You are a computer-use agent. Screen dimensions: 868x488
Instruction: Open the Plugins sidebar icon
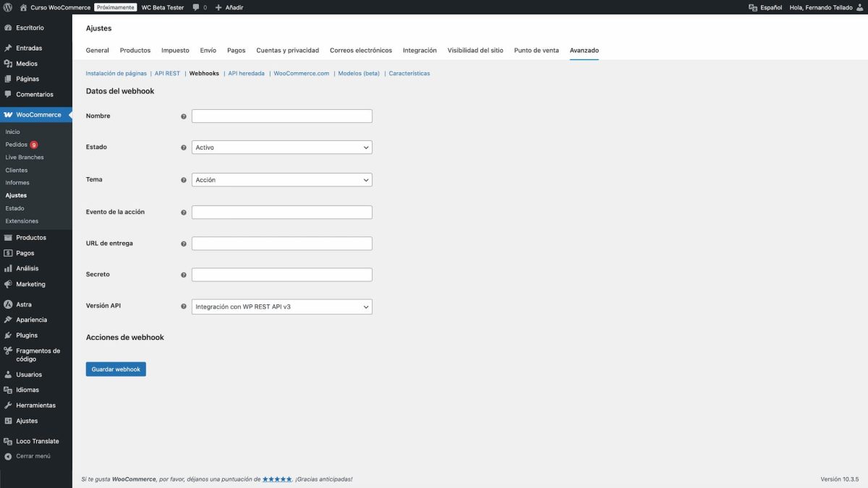(x=9, y=335)
